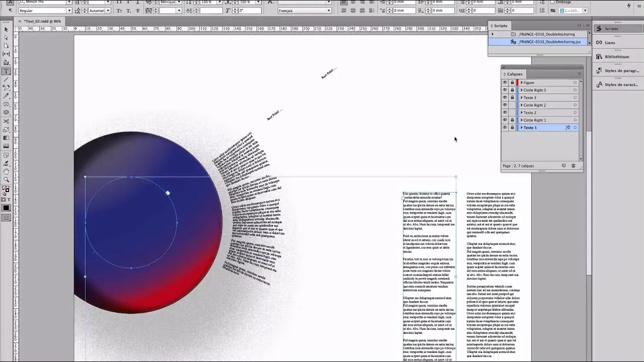Select the Note tool
Screen dimensions: 644x362
(x=6, y=155)
